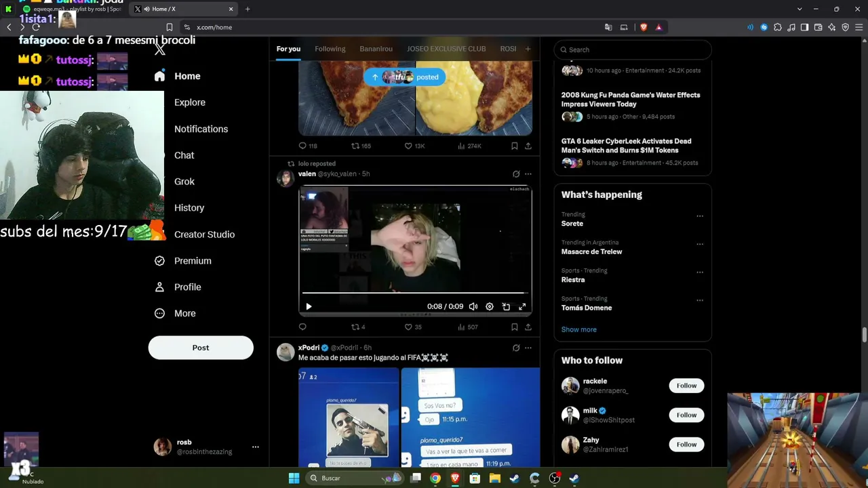The width and height of the screenshot is (868, 488).
Task: Bookmark valen's post
Action: coord(515,327)
